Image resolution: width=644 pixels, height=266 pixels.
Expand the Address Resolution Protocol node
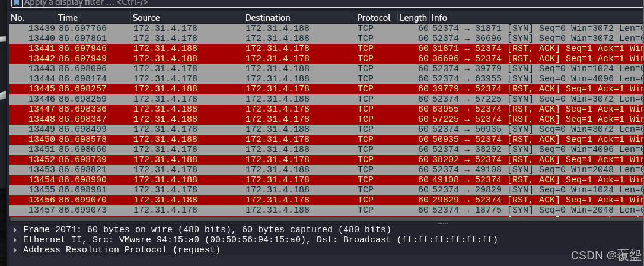[16, 249]
